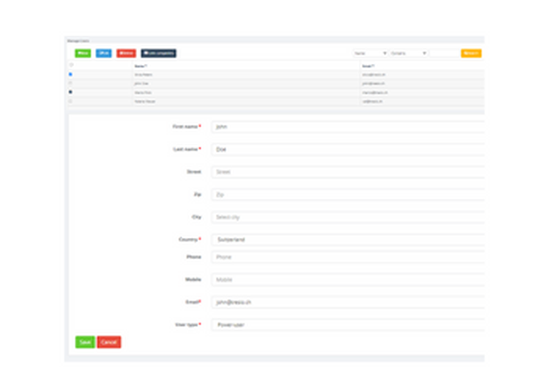
Task: Save the user form
Action: (x=85, y=342)
